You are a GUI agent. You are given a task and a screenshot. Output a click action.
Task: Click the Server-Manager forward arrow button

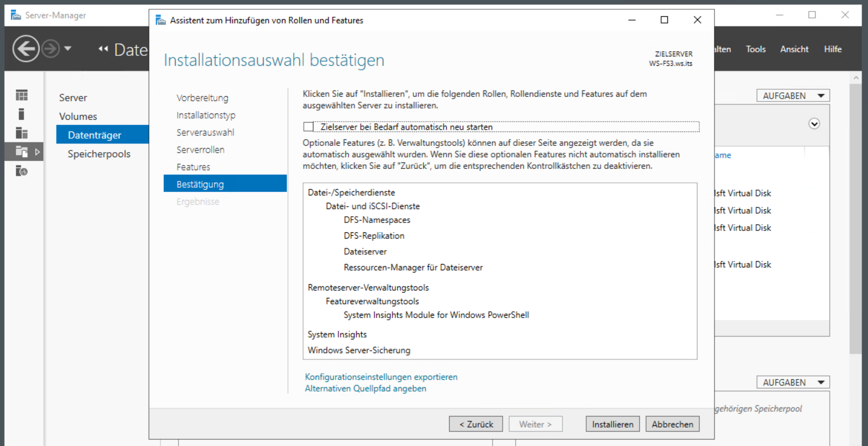pyautogui.click(x=51, y=49)
